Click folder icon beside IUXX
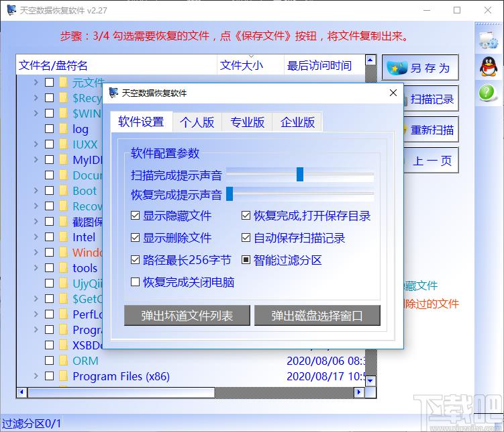The image size is (504, 432). (63, 144)
